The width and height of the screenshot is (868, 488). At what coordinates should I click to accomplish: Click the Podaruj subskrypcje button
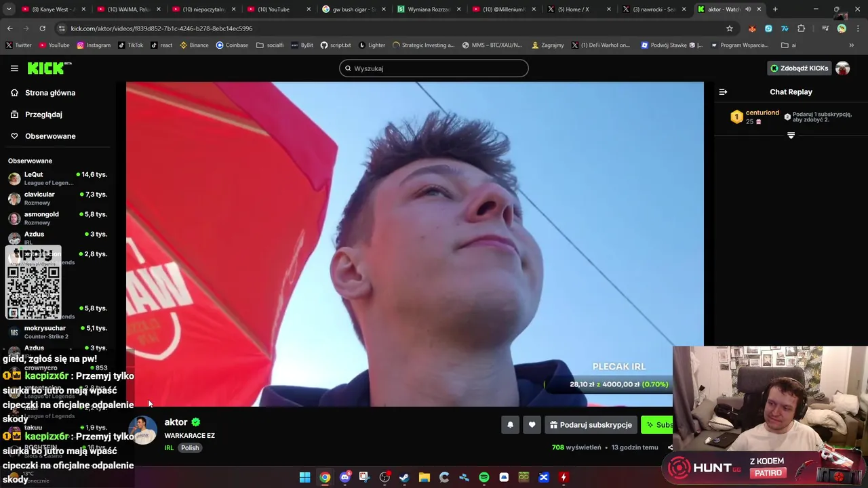click(x=591, y=425)
